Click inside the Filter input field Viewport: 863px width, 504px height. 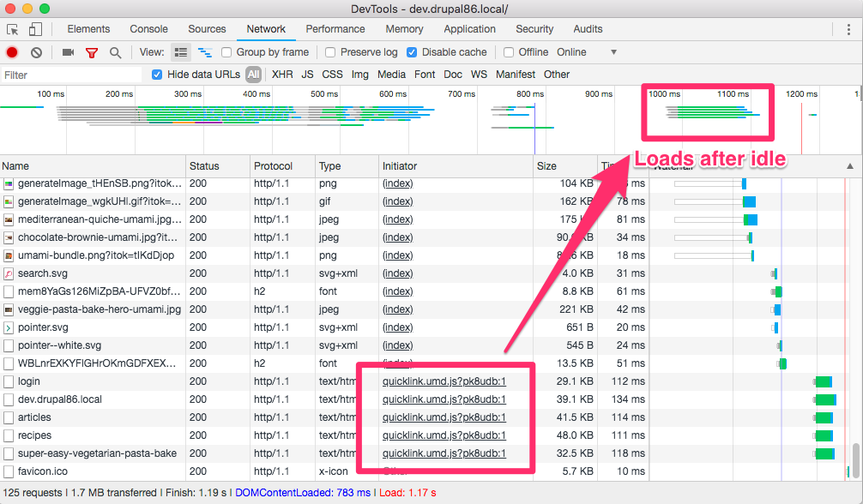[69, 74]
